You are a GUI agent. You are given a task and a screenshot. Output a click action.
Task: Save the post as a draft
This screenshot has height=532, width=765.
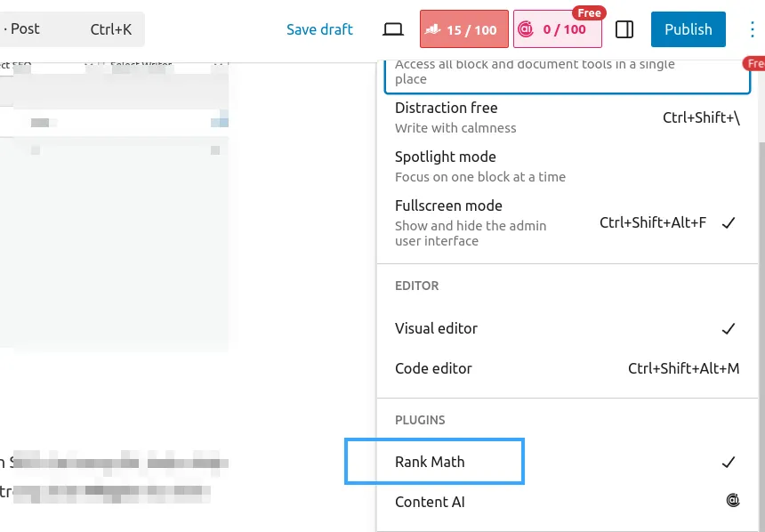pos(319,28)
